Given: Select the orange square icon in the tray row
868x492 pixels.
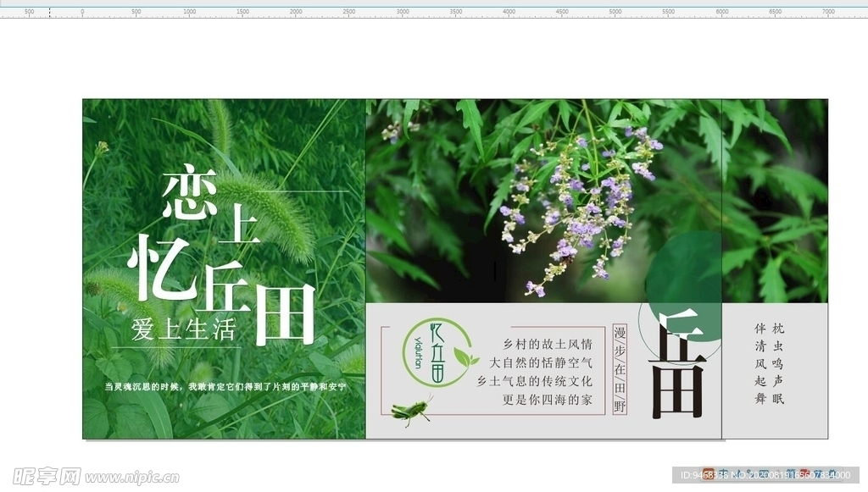Looking at the screenshot, I should [709, 473].
